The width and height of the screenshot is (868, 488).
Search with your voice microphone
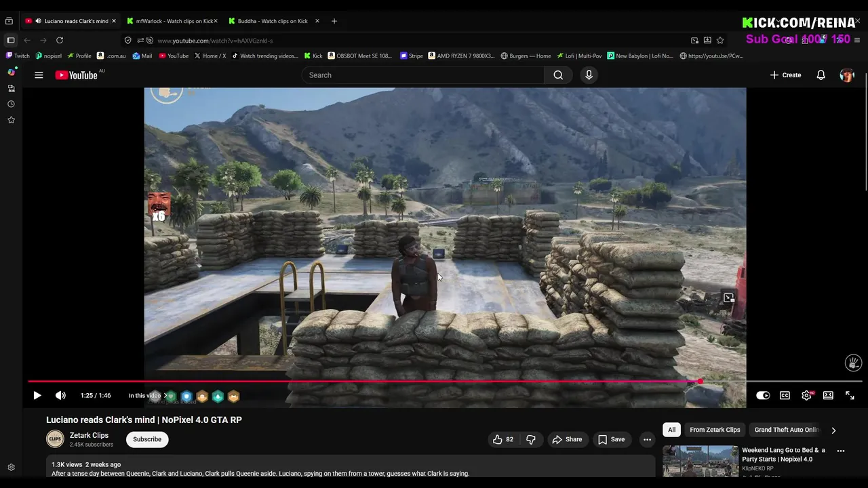pyautogui.click(x=589, y=75)
